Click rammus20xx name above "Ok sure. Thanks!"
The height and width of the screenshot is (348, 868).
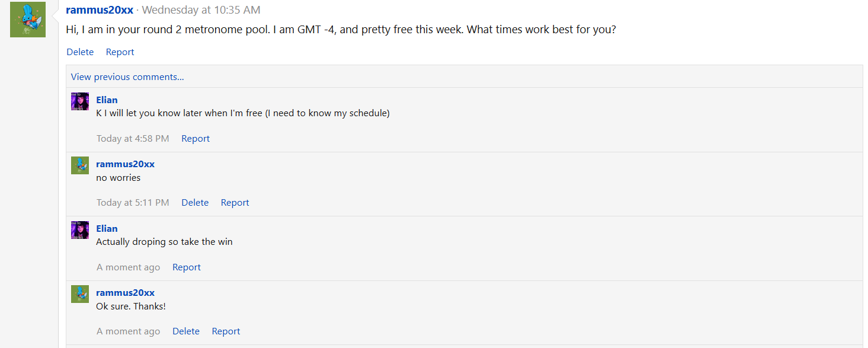coord(125,293)
